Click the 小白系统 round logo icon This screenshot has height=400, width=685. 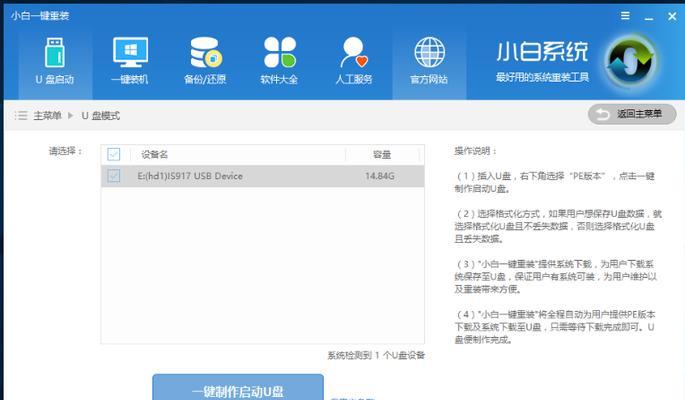tap(635, 61)
